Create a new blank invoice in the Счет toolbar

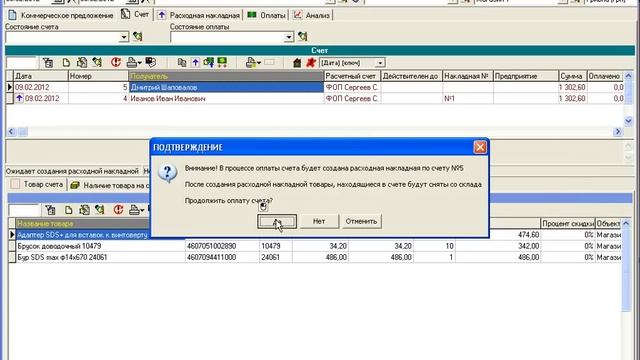(x=66, y=62)
